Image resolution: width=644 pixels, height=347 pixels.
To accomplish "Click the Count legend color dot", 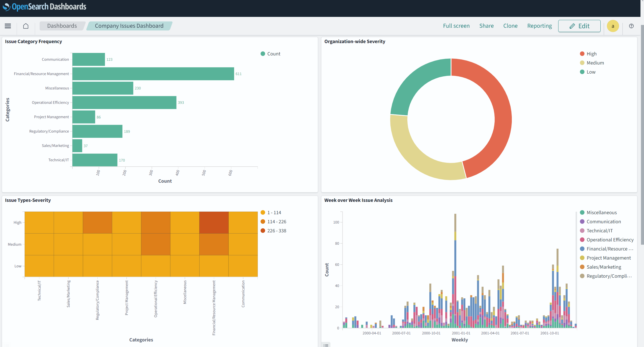I will click(263, 54).
